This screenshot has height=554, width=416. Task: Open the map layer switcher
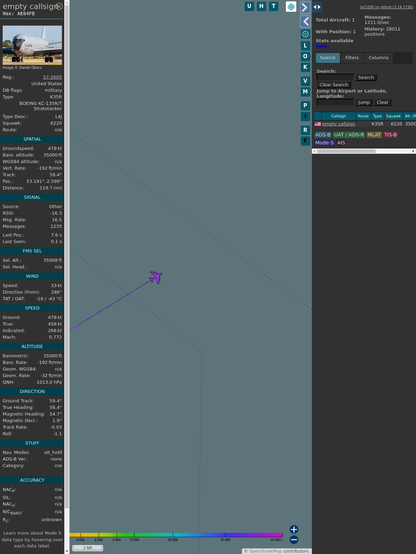coord(291,6)
